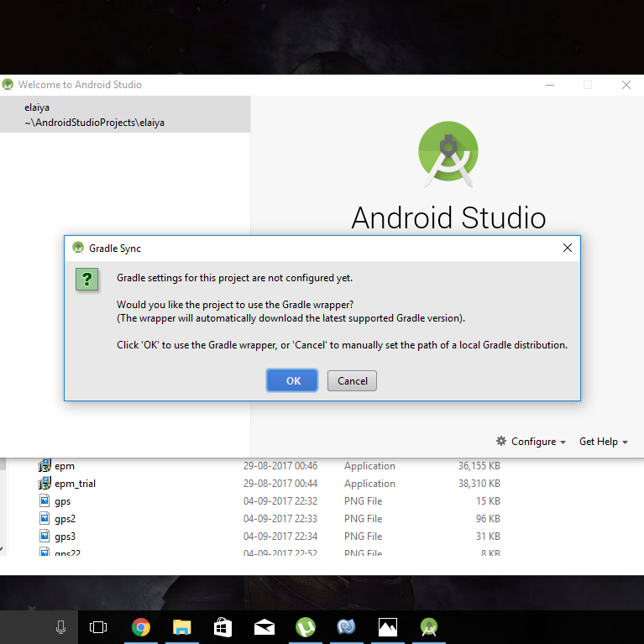This screenshot has width=644, height=644.
Task: Click the large Android Studio logo
Action: (448, 154)
